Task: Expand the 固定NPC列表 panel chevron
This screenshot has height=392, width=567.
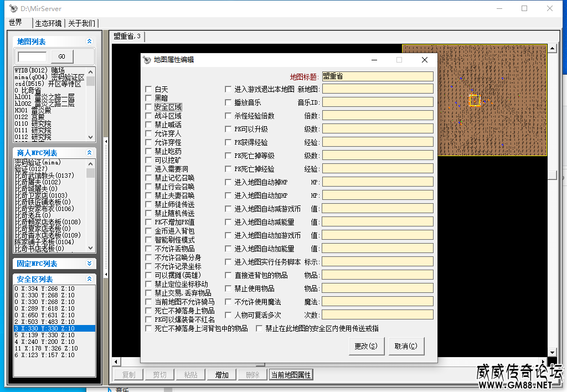Action: 89,263
